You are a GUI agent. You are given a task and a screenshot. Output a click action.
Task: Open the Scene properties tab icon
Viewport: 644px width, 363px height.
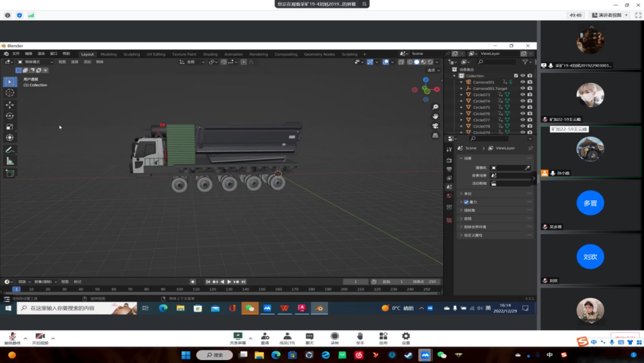click(449, 187)
